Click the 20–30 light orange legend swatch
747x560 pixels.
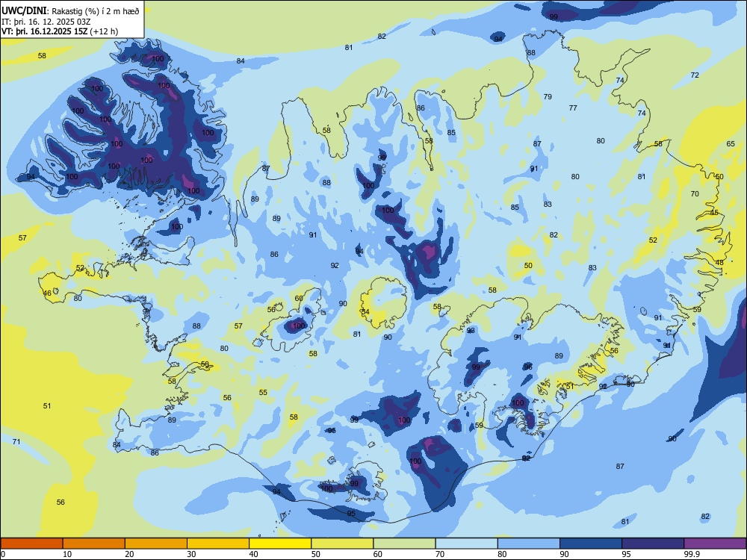click(x=156, y=544)
